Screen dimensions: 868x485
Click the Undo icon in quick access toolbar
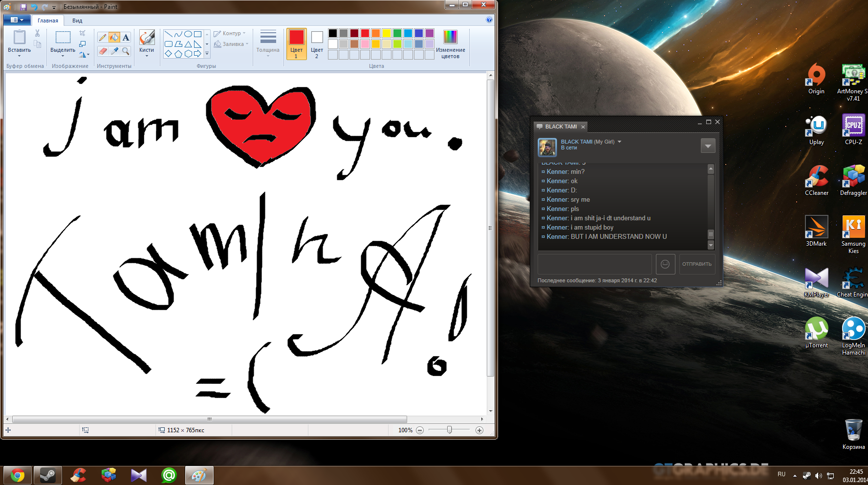tap(34, 7)
